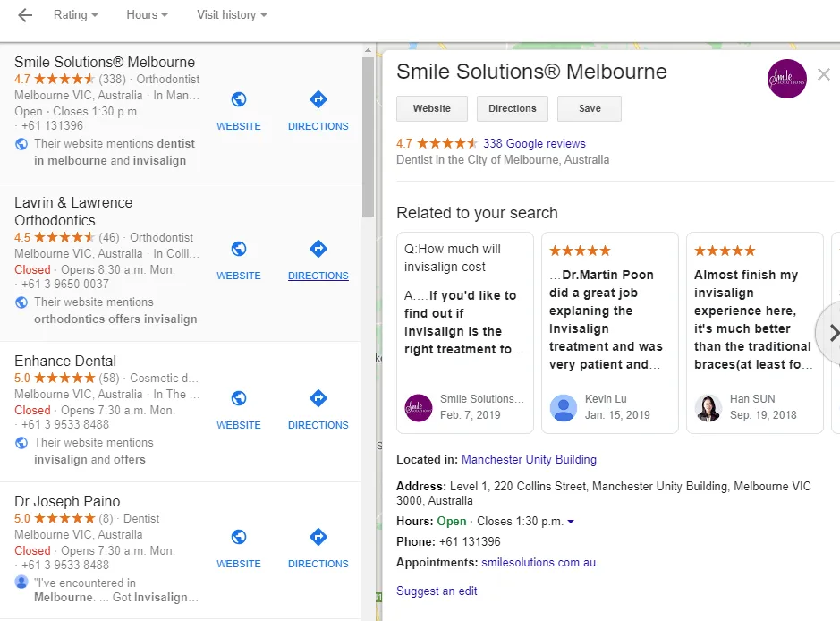
Task: Click the '4.5 (46)' rating of Lavrin & Lawrence
Action: [67, 238]
